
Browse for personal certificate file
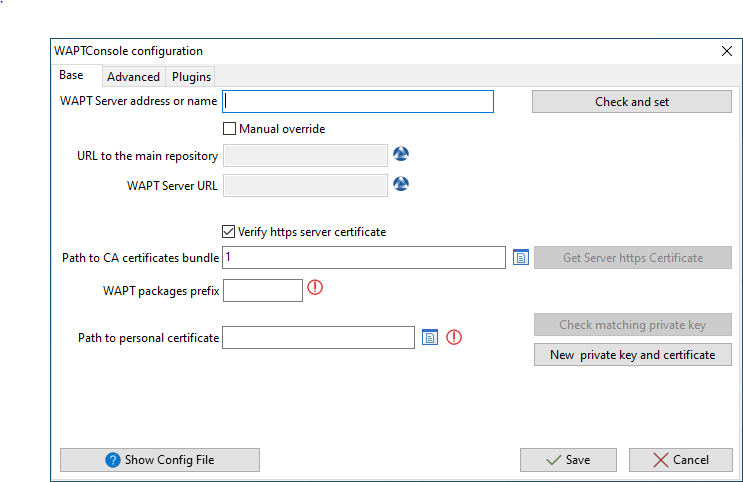point(430,337)
